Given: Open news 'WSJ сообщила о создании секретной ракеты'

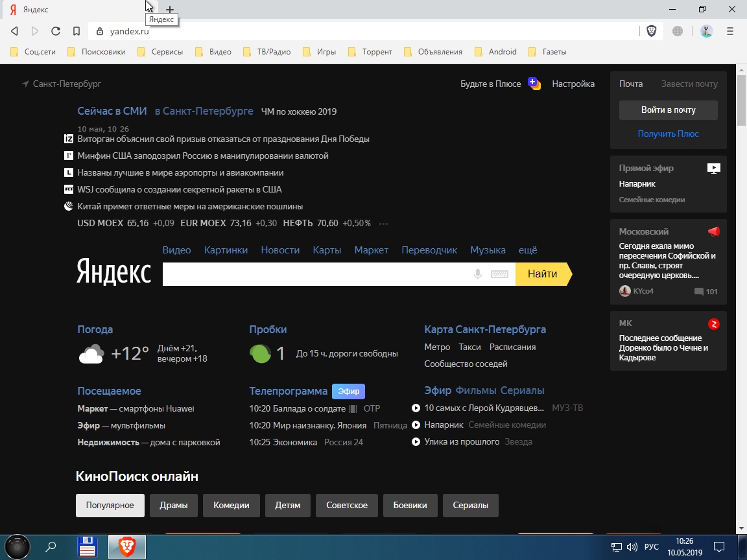Looking at the screenshot, I should click(x=180, y=189).
